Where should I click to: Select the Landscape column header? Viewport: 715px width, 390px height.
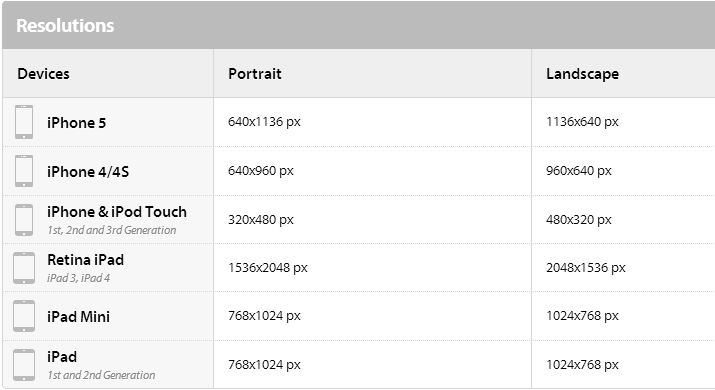582,74
